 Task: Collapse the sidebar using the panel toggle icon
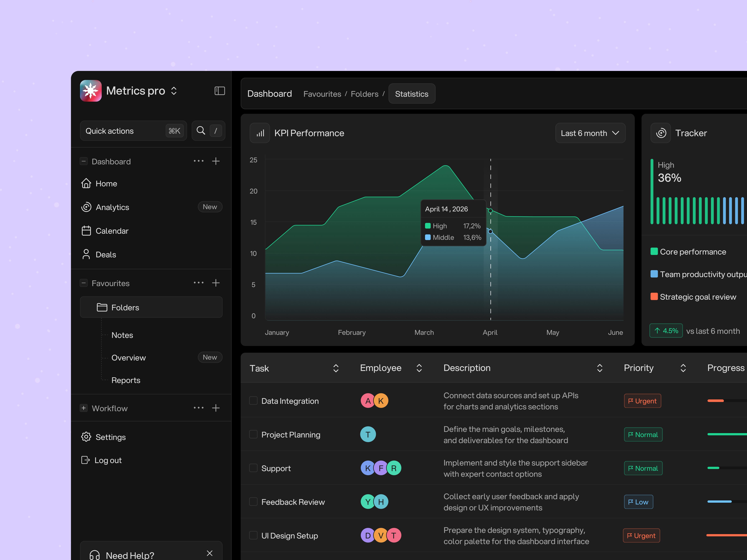(219, 91)
